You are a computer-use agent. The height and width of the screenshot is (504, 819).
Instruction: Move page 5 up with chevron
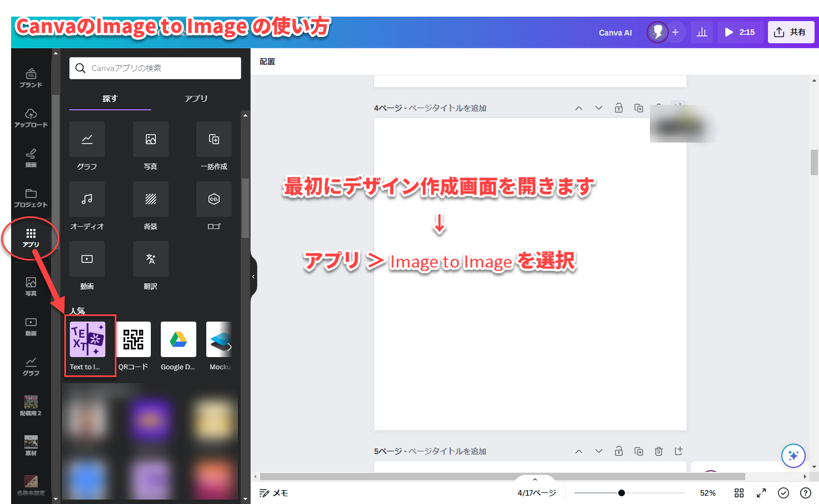point(579,451)
